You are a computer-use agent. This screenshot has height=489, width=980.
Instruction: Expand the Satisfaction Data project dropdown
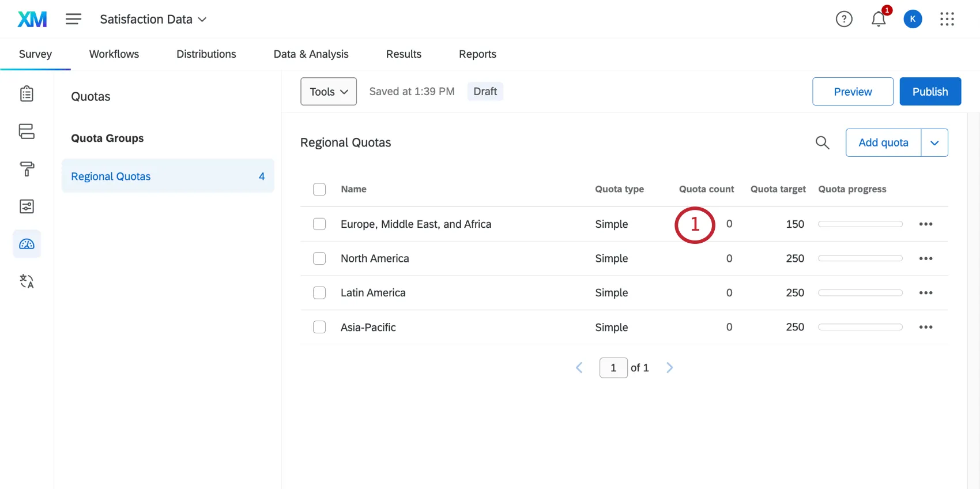coord(153,19)
